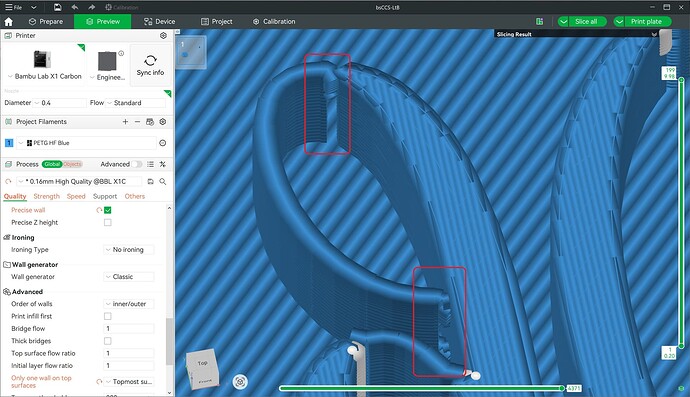This screenshot has height=397, width=690.
Task: Click the view orientation cube
Action: (x=202, y=369)
